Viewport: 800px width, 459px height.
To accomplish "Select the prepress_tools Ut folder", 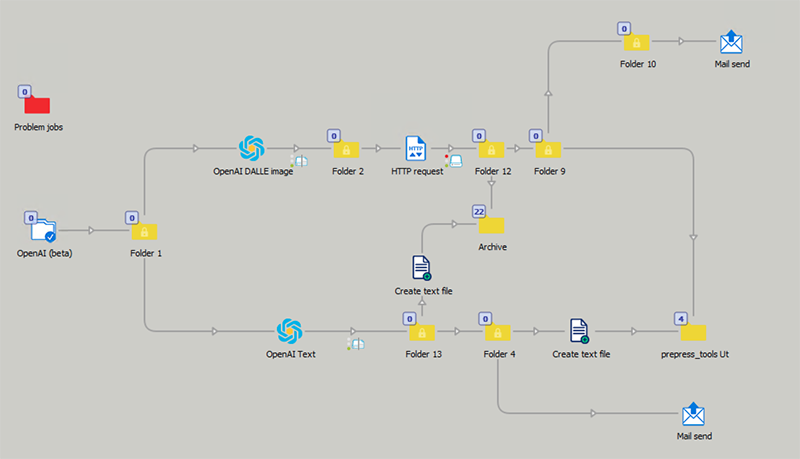I will [x=693, y=332].
